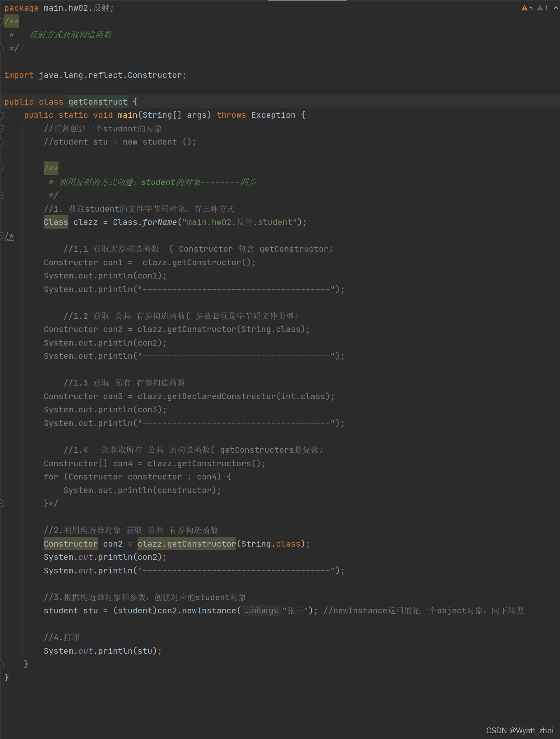Click the up chevron next to inspection counts
The image size is (560, 739).
coord(555,8)
